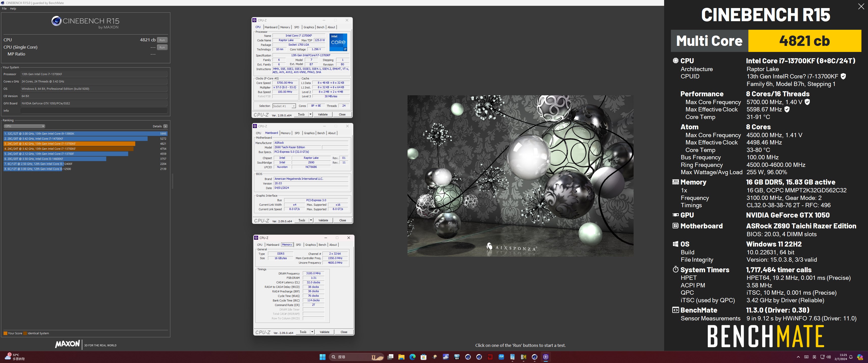Click the verified shield next to CPUID

point(843,76)
